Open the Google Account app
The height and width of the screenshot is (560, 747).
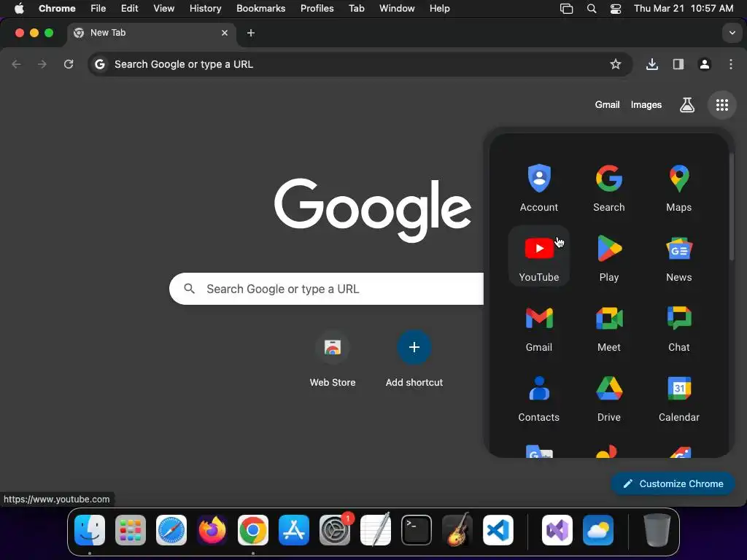pos(539,187)
